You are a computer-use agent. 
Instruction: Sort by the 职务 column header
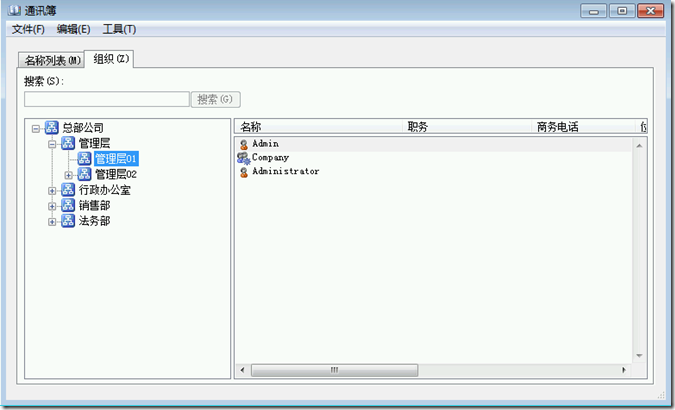pos(418,127)
